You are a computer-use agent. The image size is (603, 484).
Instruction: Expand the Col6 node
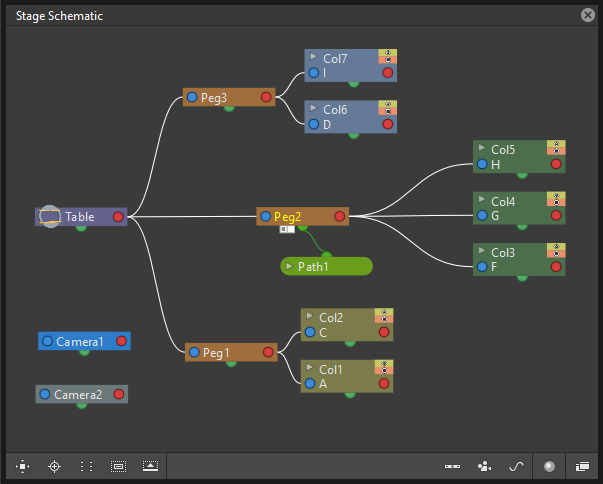[313, 108]
